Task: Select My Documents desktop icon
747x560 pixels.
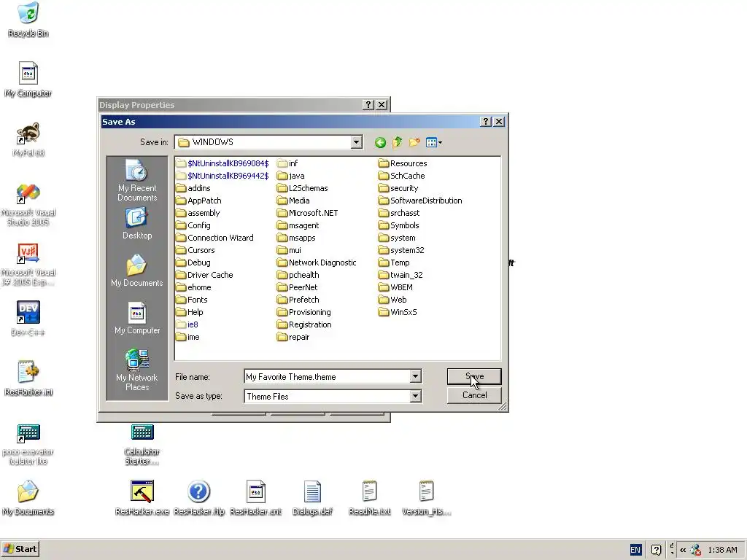Action: [28, 498]
